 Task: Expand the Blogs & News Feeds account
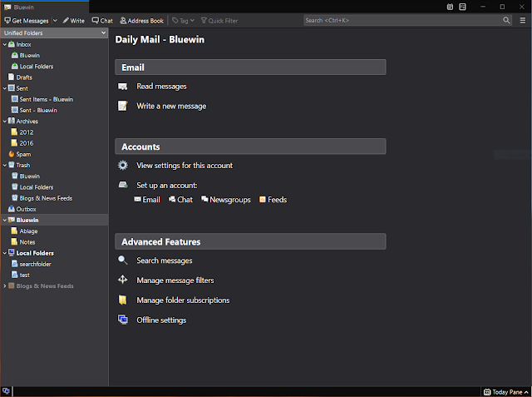click(4, 285)
